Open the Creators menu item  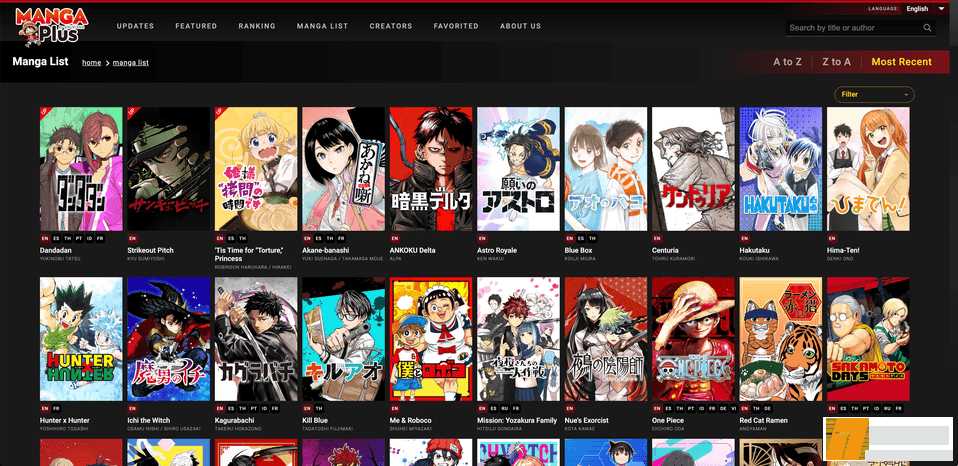point(390,26)
